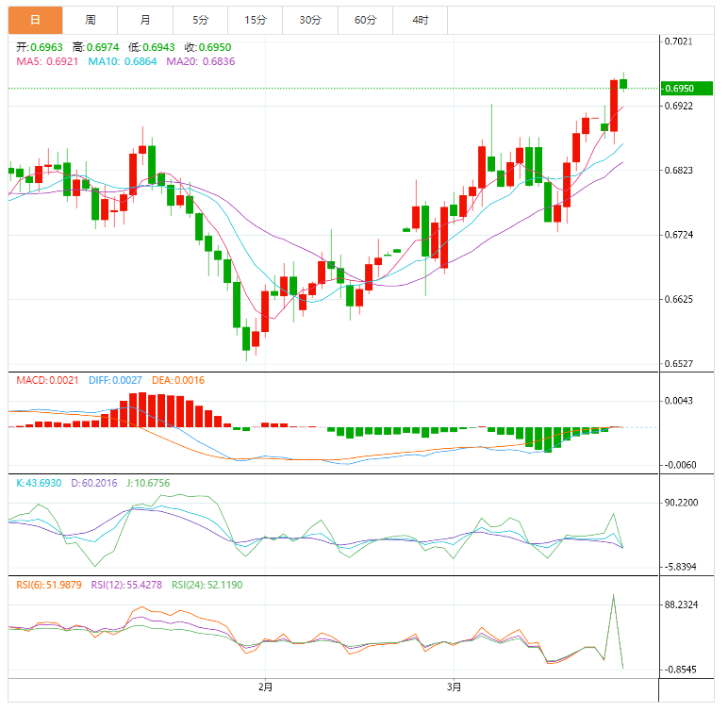
Task: Open the 4时 timeframe tab
Action: coord(421,20)
